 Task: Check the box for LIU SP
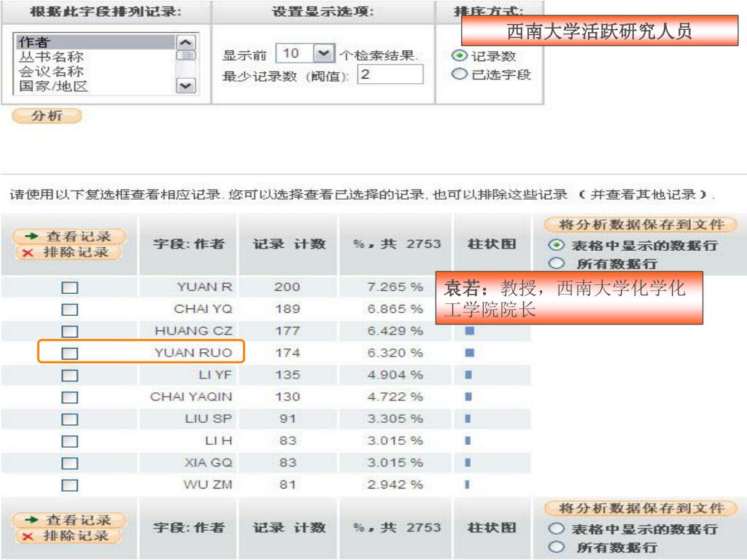[x=69, y=419]
